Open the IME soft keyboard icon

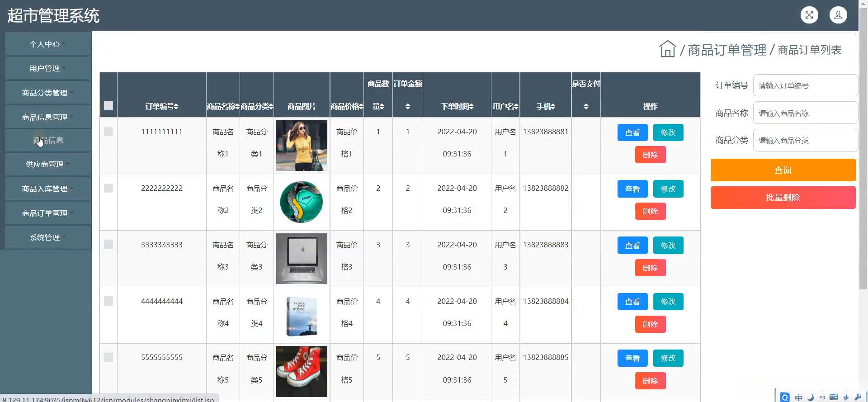[834, 397]
